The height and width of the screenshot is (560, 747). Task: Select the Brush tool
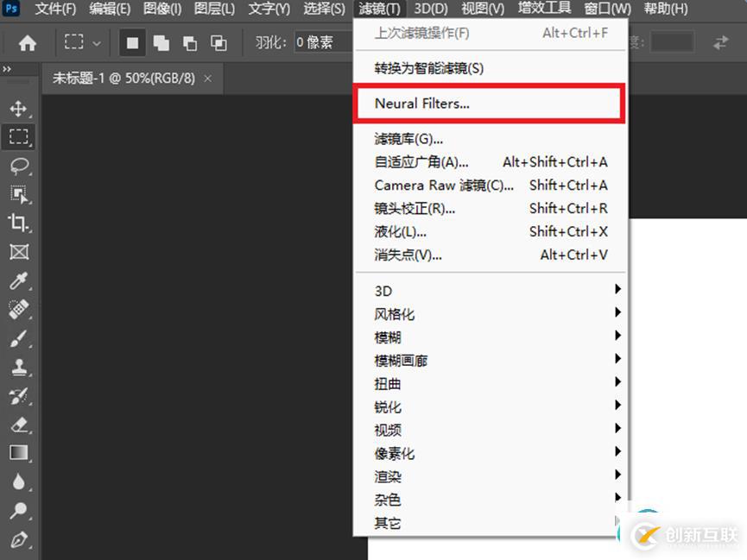click(19, 338)
